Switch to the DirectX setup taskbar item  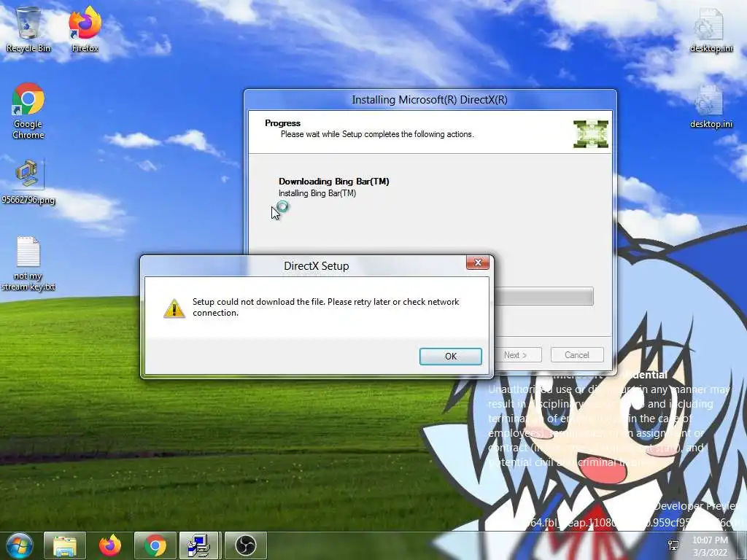click(x=199, y=545)
